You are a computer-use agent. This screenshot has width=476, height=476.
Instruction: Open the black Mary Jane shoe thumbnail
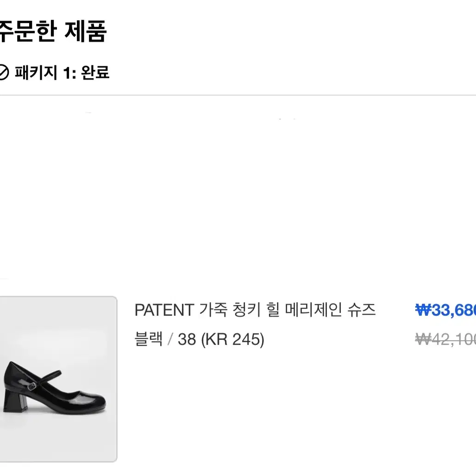tap(58, 379)
